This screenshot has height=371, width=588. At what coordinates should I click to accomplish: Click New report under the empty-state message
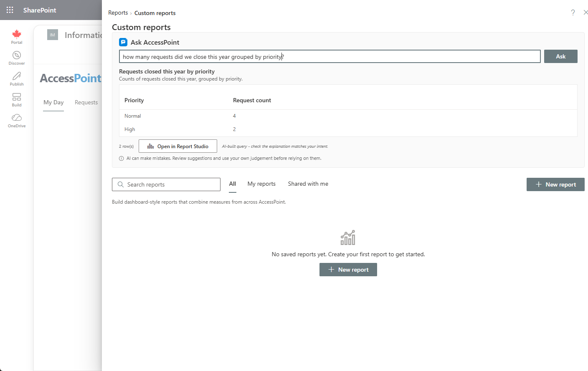pos(348,270)
